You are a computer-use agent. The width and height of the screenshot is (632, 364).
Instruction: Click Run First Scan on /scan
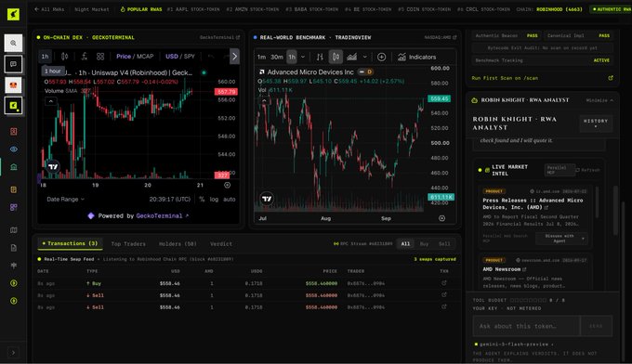tap(505, 78)
